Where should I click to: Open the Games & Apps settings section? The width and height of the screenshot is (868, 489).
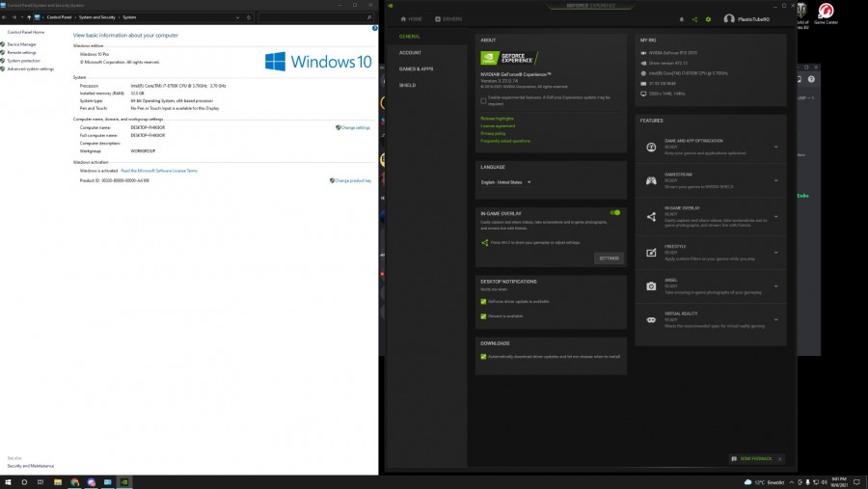click(x=416, y=68)
